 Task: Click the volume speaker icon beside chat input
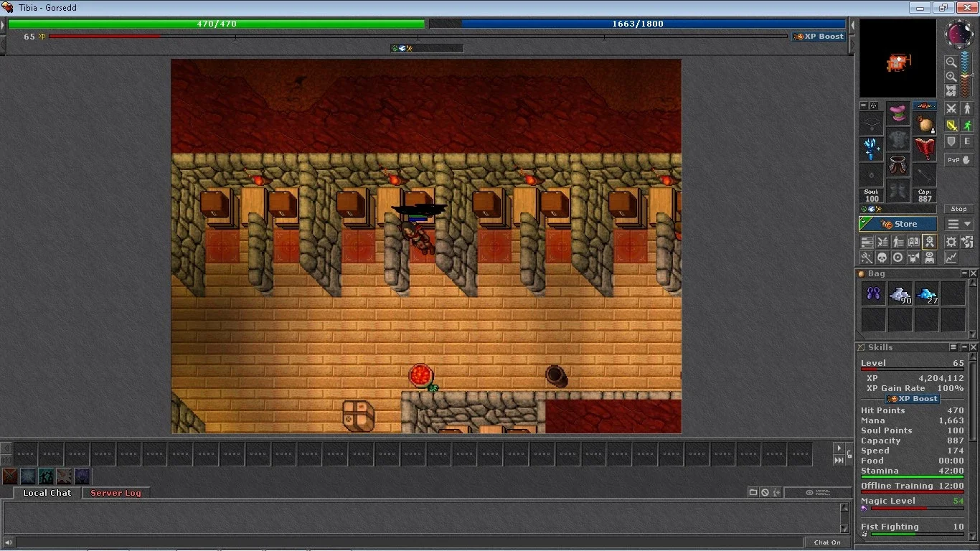point(7,542)
